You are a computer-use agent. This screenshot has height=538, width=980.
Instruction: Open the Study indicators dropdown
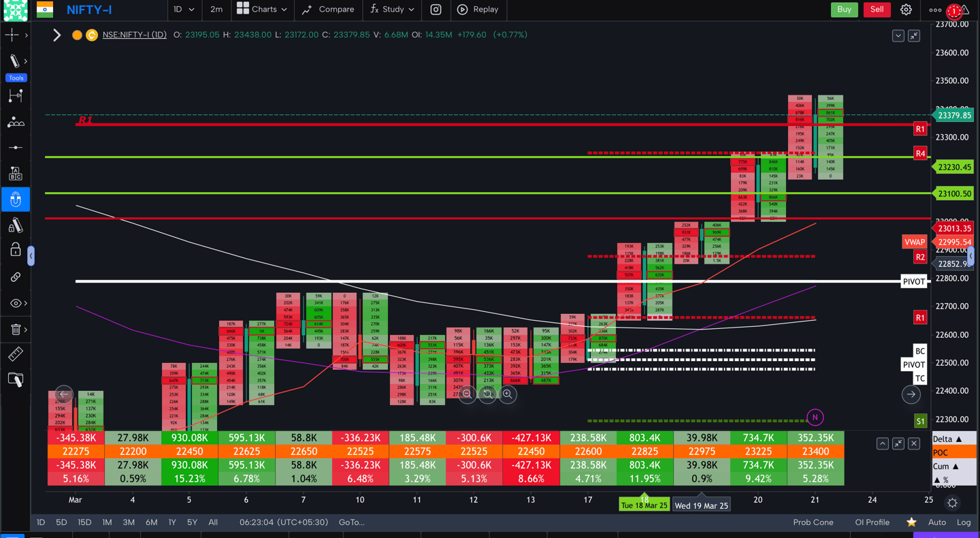392,10
